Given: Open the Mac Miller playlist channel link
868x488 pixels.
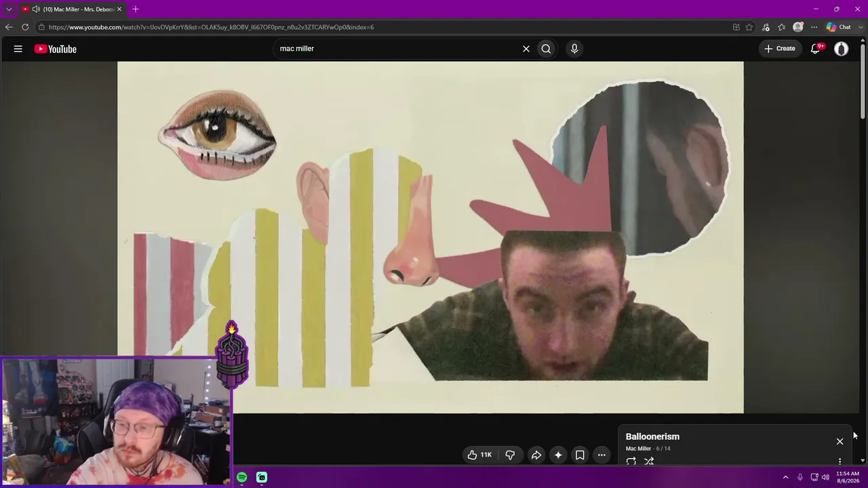Looking at the screenshot, I should [638, 449].
